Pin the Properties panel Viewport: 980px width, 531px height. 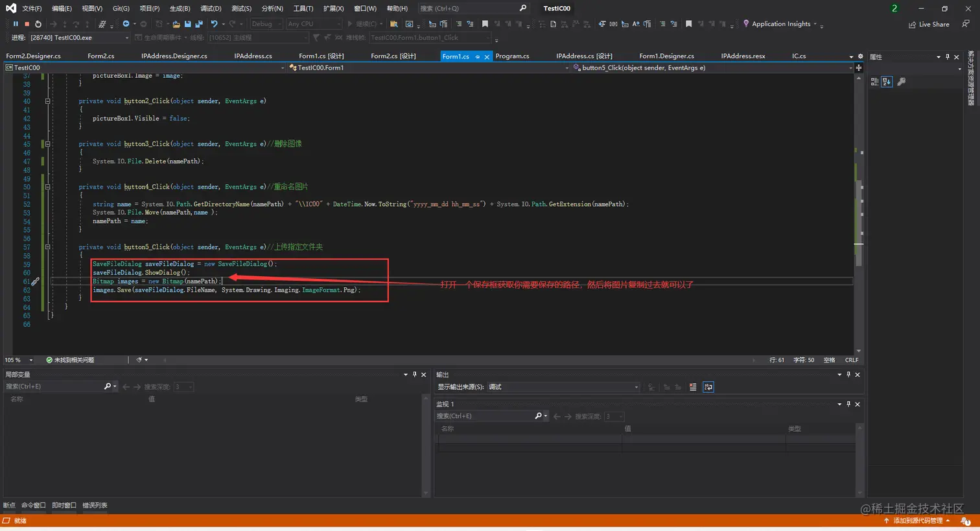point(947,57)
